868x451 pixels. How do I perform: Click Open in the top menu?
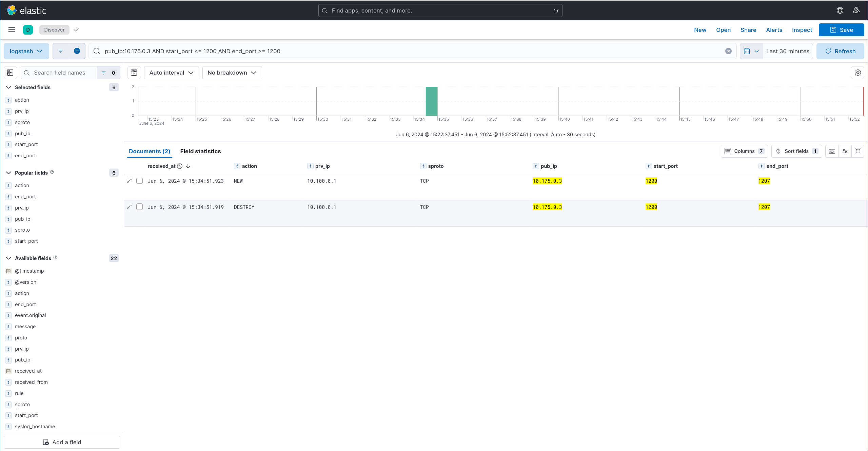(x=723, y=30)
